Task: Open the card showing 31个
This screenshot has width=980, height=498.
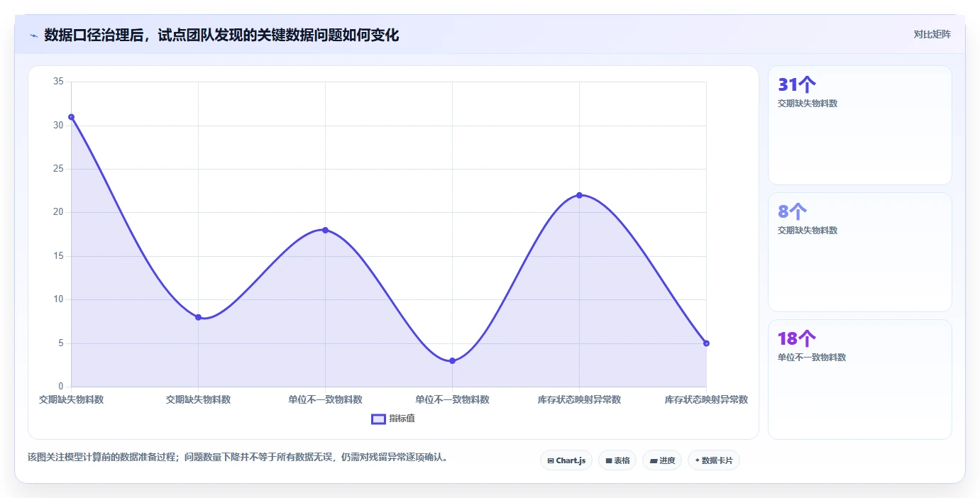Action: point(860,126)
